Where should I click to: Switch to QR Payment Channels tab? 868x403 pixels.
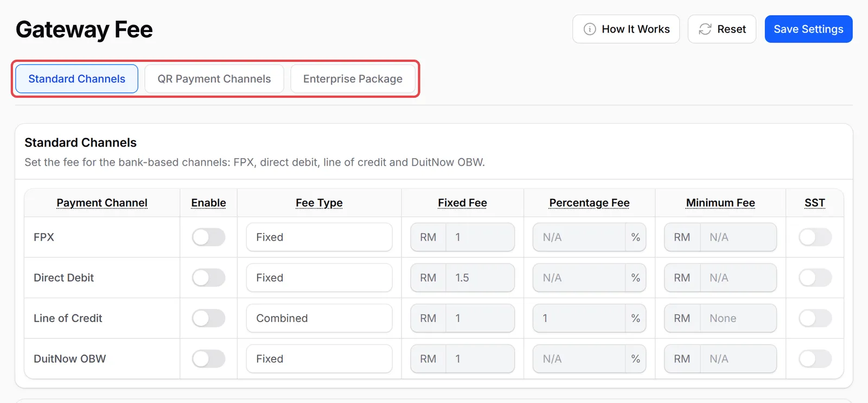tap(214, 79)
